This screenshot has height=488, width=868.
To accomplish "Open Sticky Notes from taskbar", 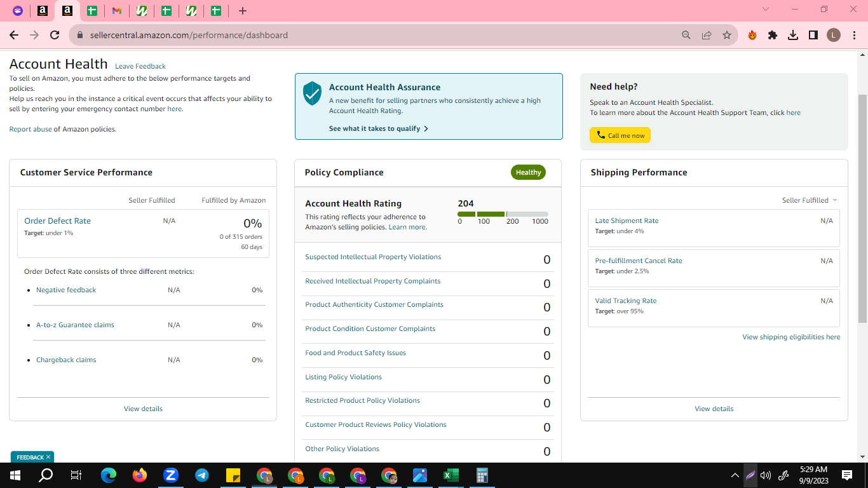I will (x=233, y=475).
